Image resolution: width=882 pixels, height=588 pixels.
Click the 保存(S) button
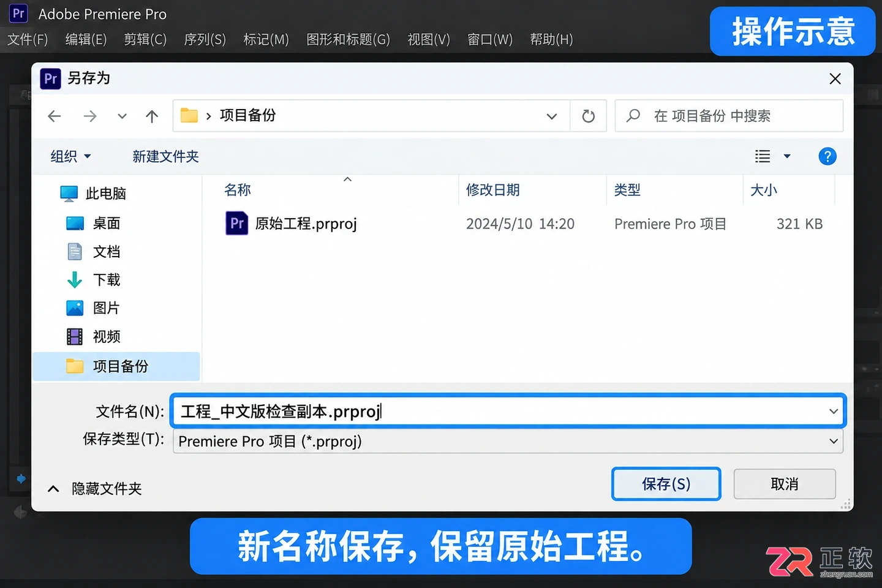[666, 484]
